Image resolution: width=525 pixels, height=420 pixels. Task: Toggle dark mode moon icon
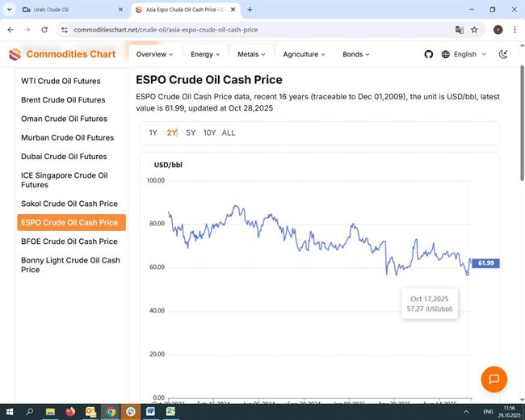click(x=503, y=54)
